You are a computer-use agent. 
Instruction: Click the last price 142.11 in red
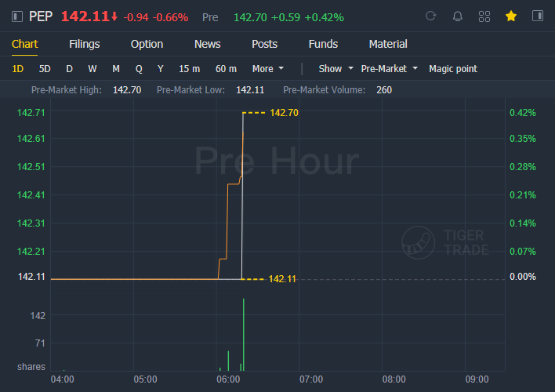[85, 16]
